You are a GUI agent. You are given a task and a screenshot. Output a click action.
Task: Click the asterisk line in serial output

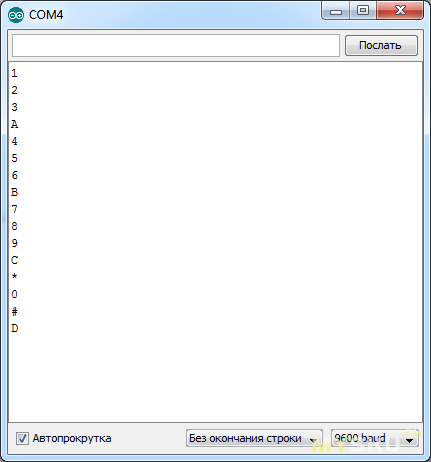[x=14, y=277]
